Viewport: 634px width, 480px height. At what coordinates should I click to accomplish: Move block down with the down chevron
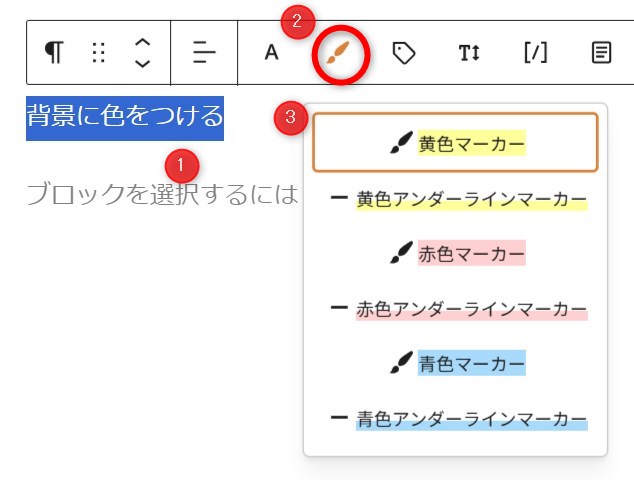pos(142,63)
